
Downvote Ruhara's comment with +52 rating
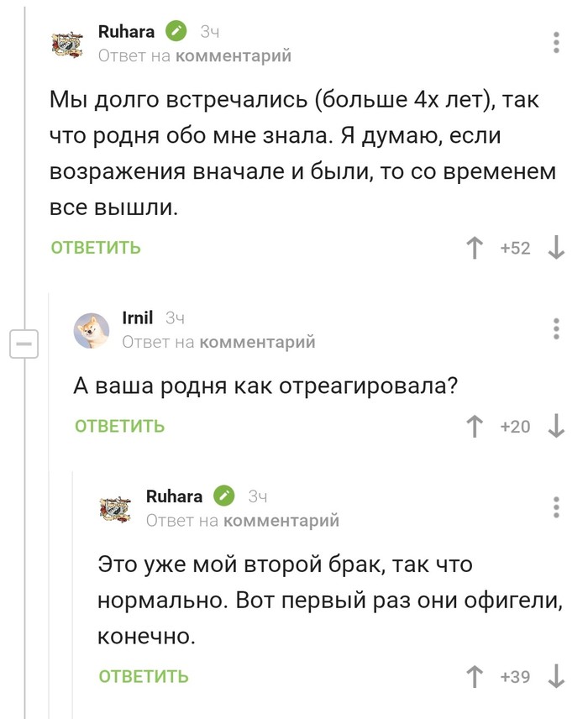[555, 248]
